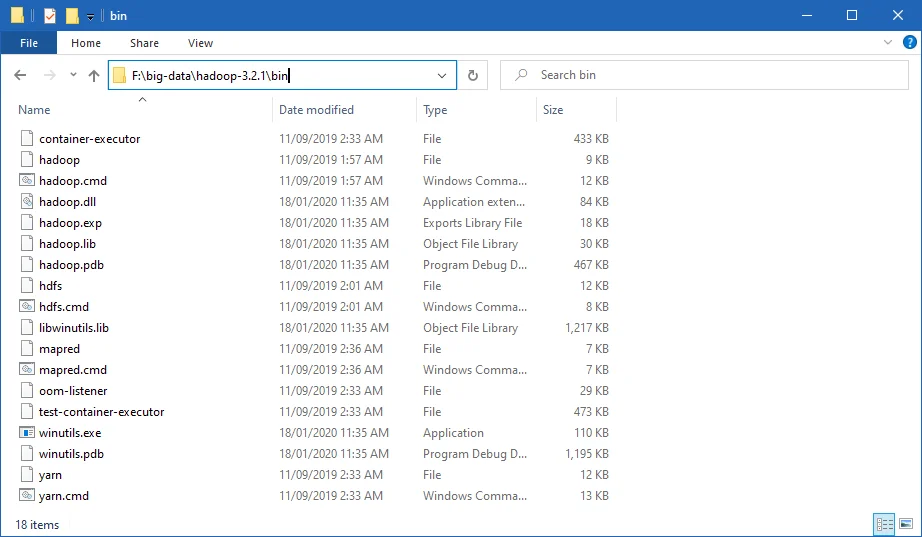Refresh the bin folder view
The width and height of the screenshot is (922, 537).
tap(473, 75)
